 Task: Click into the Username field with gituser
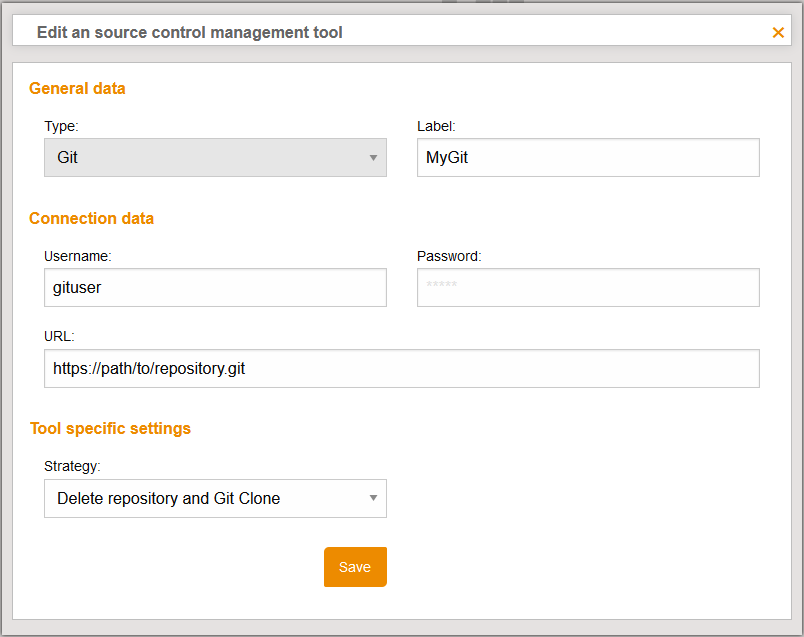[215, 288]
